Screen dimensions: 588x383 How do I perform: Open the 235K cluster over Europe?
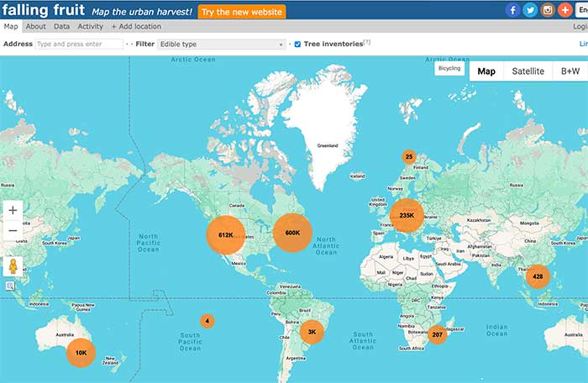click(x=407, y=215)
